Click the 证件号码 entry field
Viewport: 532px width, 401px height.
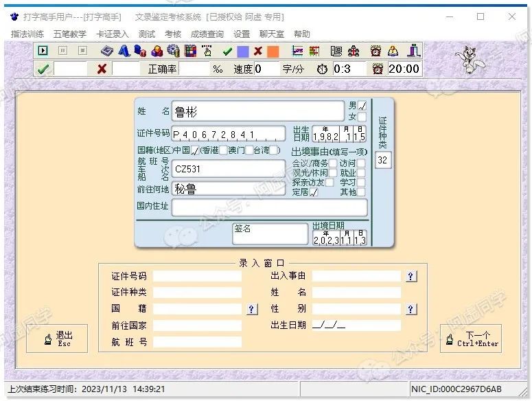[197, 276]
